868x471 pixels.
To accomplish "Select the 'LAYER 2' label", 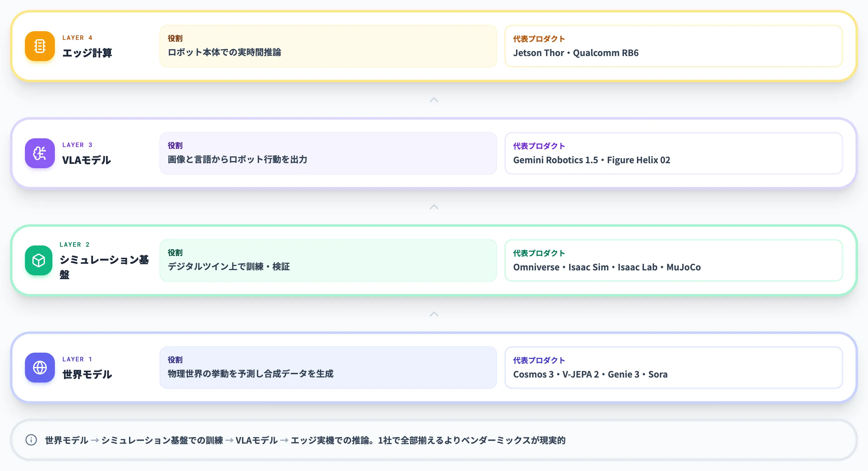I will coord(75,245).
